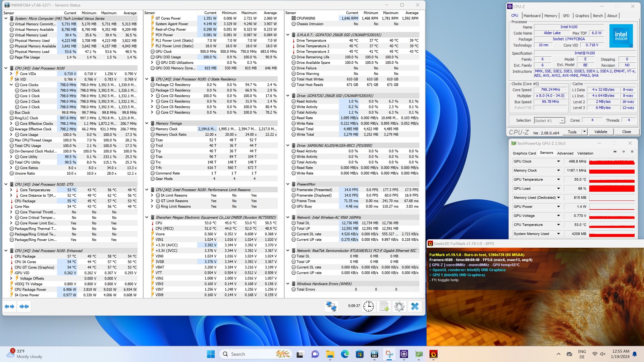Launch Microsoft Edge from the taskbar

tap(345, 354)
